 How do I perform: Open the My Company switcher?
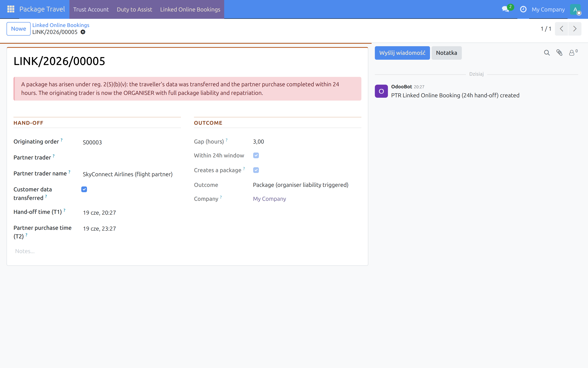pyautogui.click(x=548, y=9)
